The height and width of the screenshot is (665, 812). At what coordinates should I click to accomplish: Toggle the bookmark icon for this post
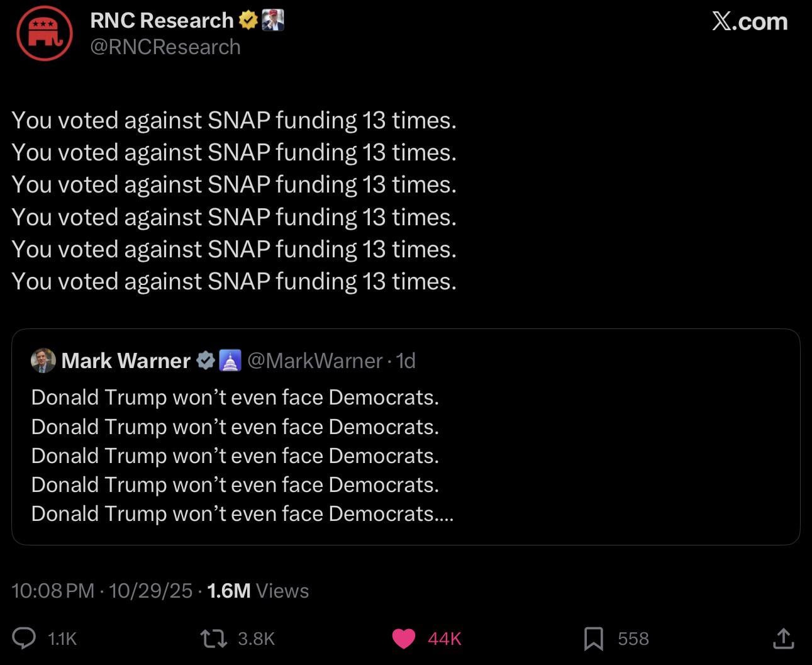593,639
